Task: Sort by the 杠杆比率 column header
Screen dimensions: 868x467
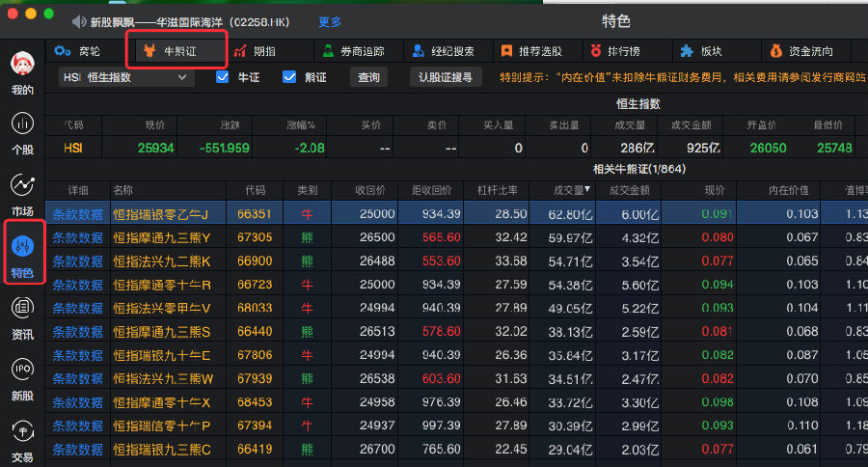Action: 497,190
